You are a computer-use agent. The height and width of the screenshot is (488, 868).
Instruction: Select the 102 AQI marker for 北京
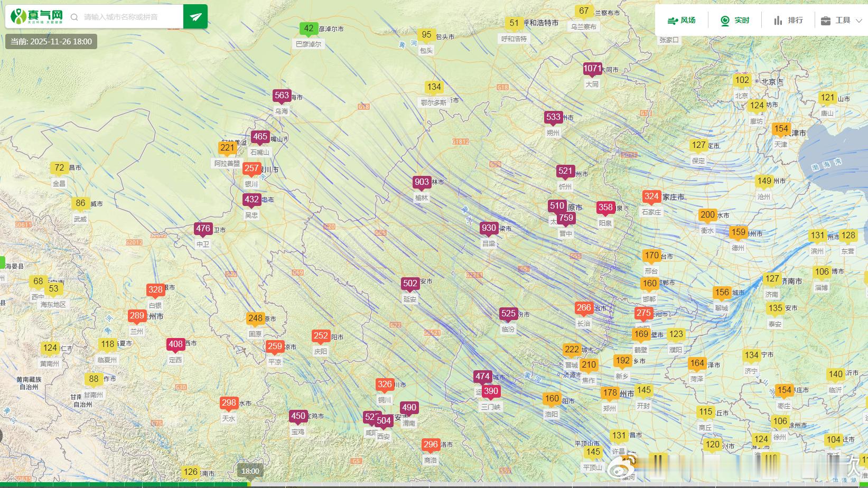point(742,81)
